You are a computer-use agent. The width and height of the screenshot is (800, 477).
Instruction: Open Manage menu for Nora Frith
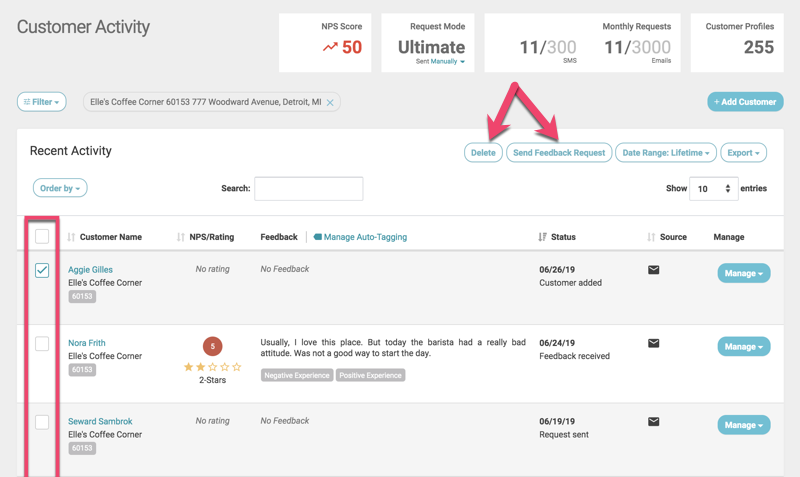pyautogui.click(x=743, y=346)
